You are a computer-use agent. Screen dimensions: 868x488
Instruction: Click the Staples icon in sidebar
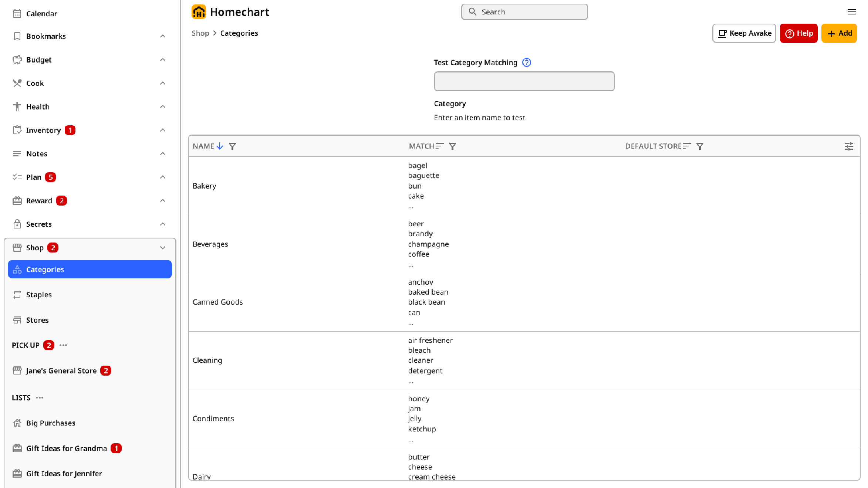pyautogui.click(x=17, y=294)
